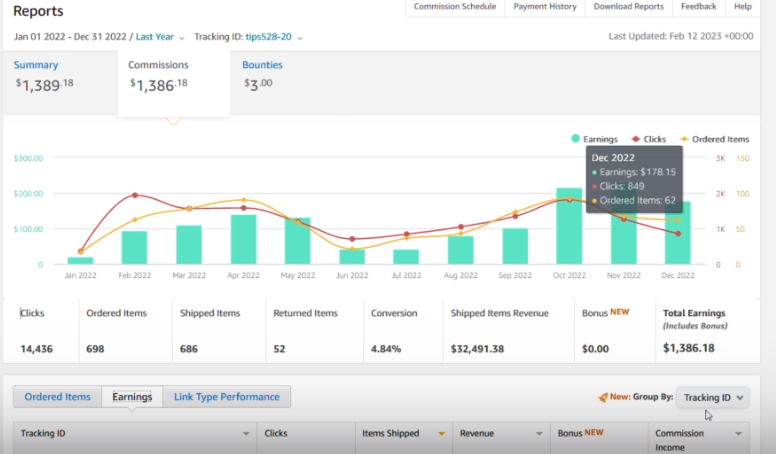Viewport: 776px width, 454px height.
Task: Click the Feb 2022 Clicks data point
Action: (x=135, y=195)
